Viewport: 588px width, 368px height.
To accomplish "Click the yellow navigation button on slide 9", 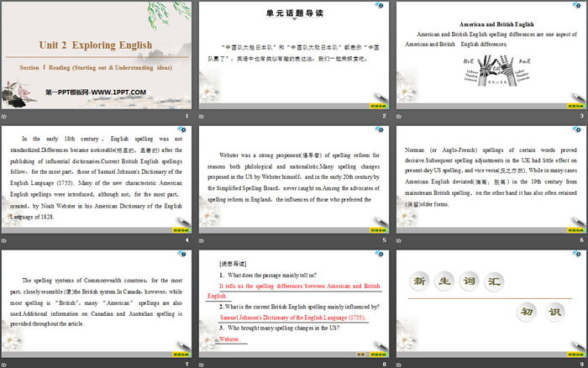I will pos(575,355).
